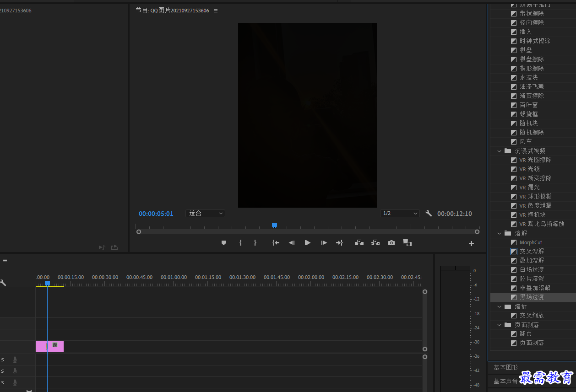Select the 水波块 transition

[x=529, y=77]
